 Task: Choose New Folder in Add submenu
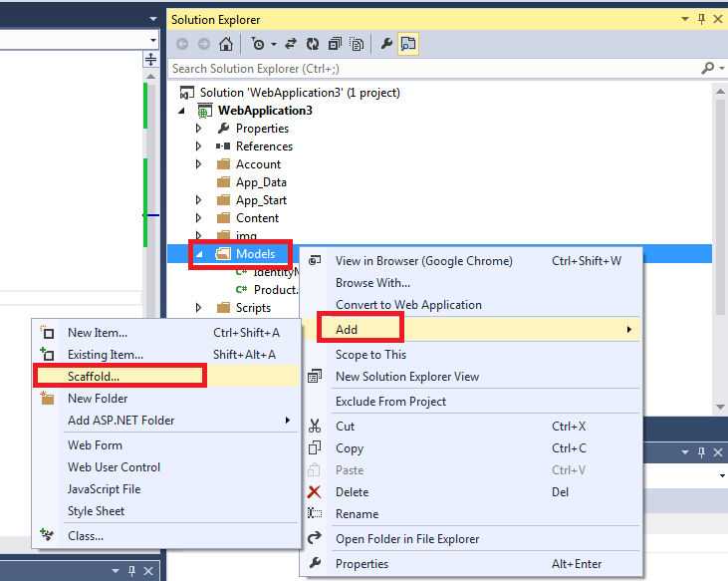pyautogui.click(x=166, y=399)
